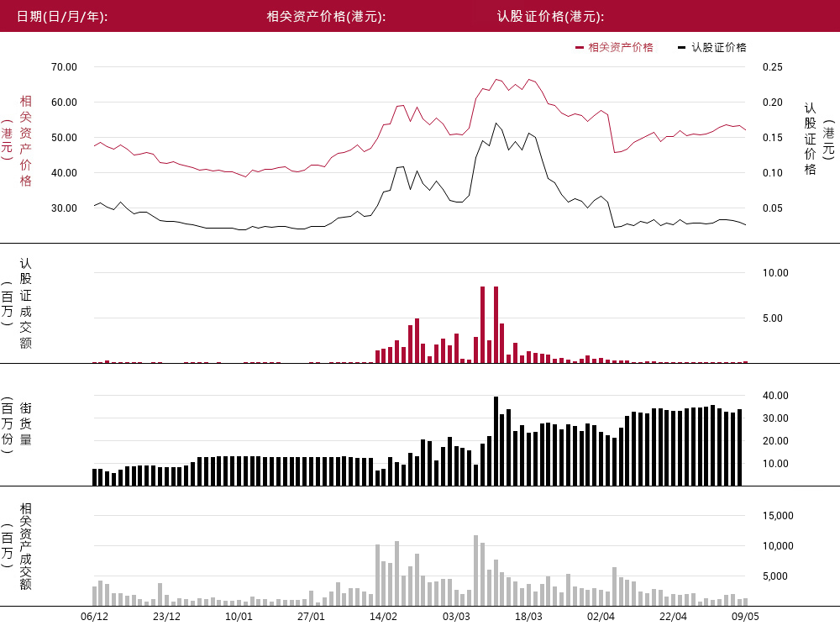Image resolution: width=840 pixels, height=631 pixels.
Task: Select the 18/03 date tick label
Action: (528, 617)
